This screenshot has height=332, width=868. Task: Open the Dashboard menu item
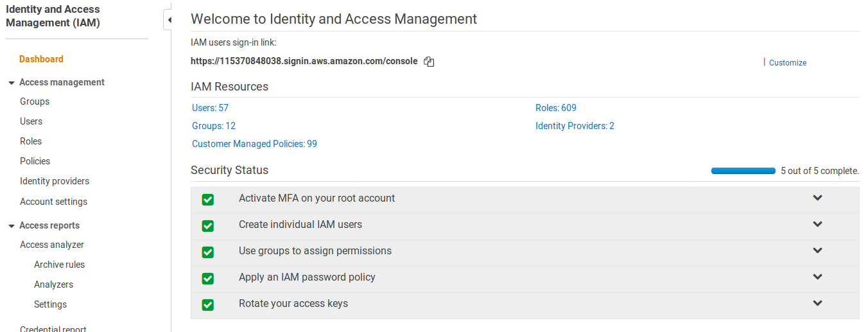coord(41,59)
